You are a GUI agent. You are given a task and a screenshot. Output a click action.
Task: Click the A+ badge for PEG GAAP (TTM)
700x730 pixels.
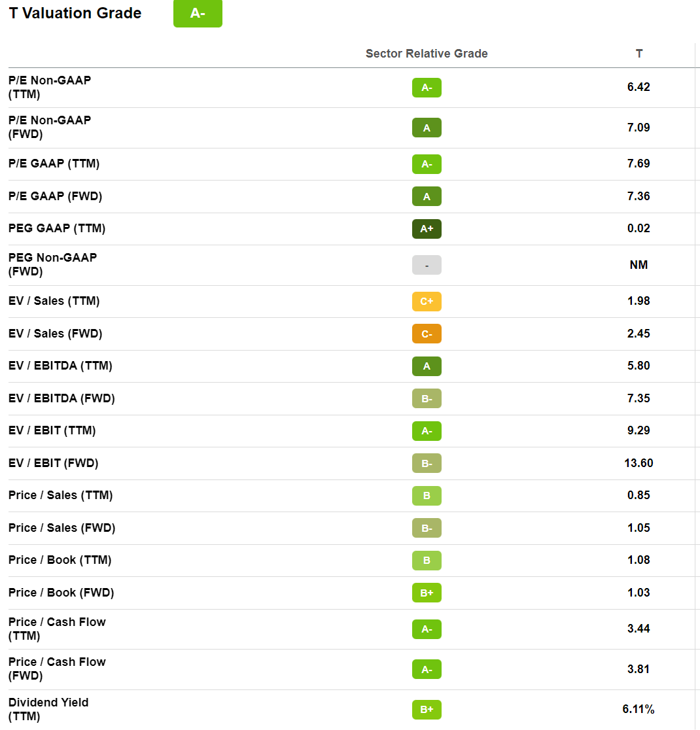[x=427, y=228]
